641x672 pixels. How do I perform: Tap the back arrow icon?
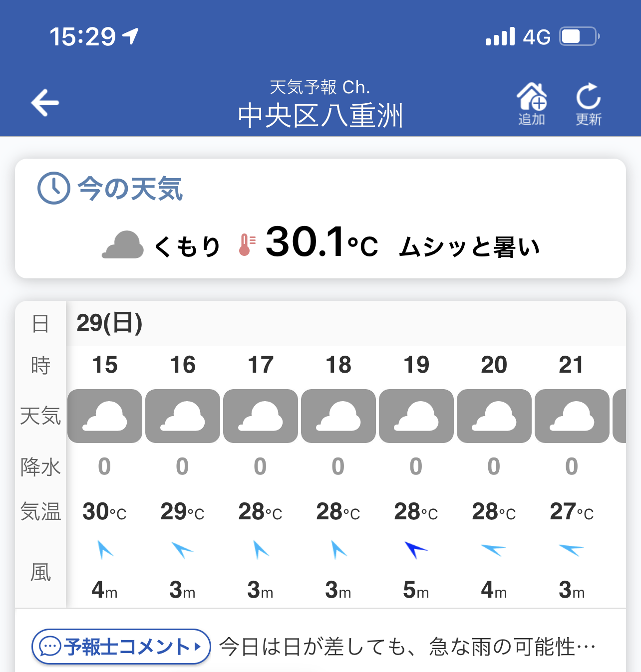point(45,103)
